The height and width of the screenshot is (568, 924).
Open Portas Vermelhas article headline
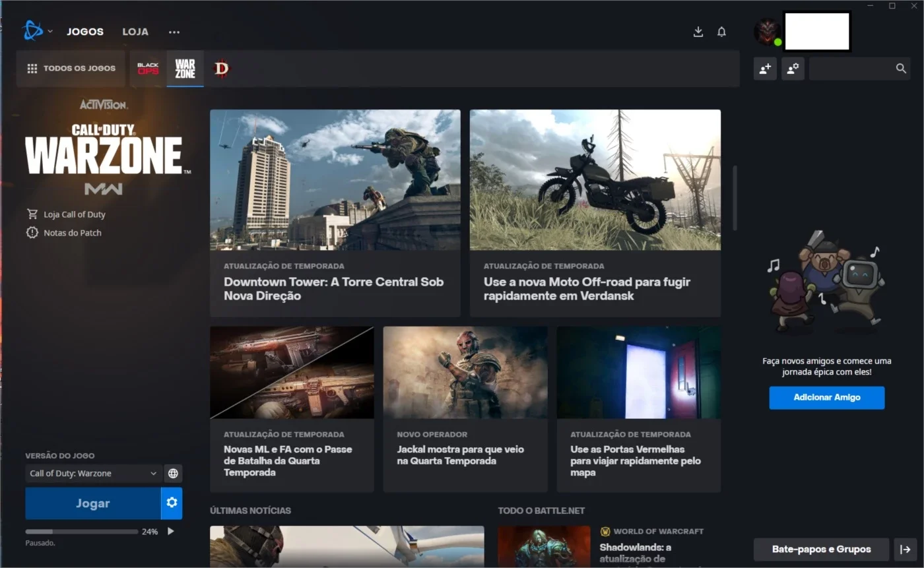pos(636,461)
